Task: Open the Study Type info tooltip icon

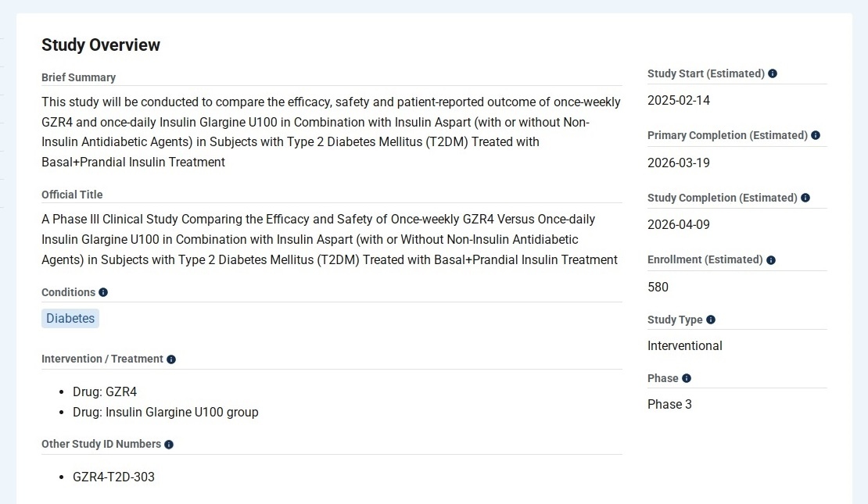Action: [x=711, y=320]
